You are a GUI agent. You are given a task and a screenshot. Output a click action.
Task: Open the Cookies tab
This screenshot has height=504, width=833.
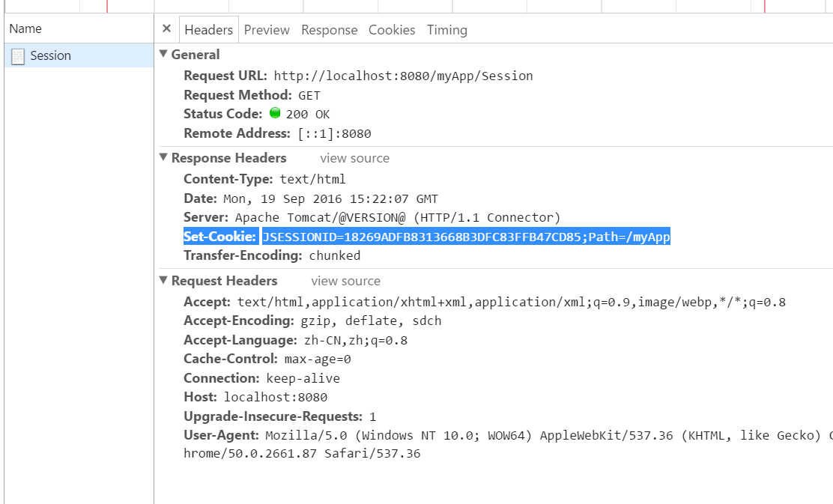point(392,30)
